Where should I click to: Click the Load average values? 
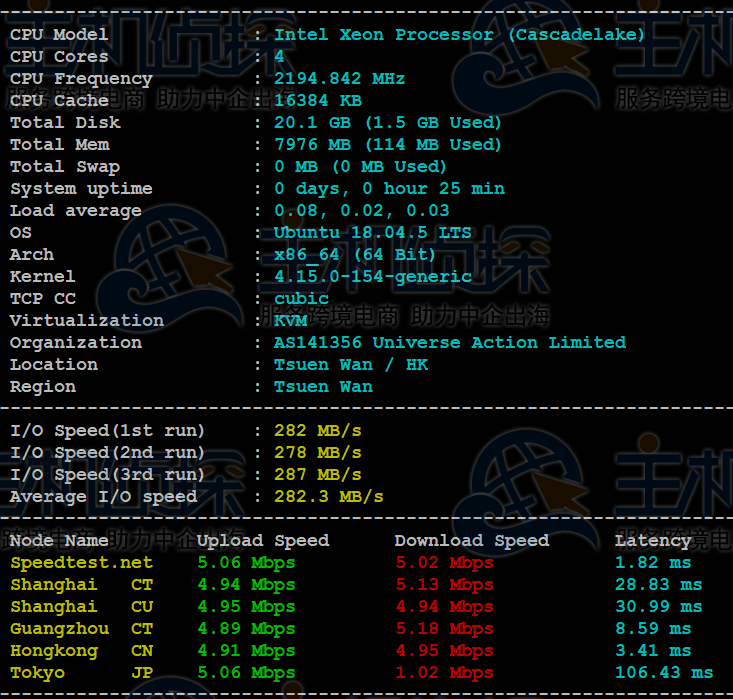[361, 211]
